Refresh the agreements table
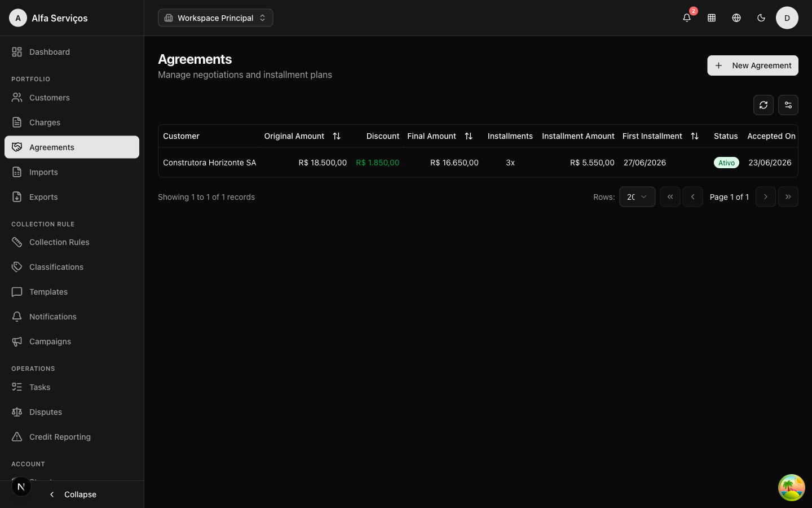Viewport: 812px width, 508px height. coord(764,105)
